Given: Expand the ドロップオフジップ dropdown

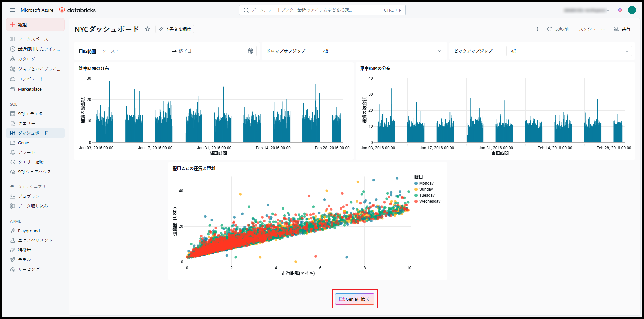Looking at the screenshot, I should click(x=381, y=51).
